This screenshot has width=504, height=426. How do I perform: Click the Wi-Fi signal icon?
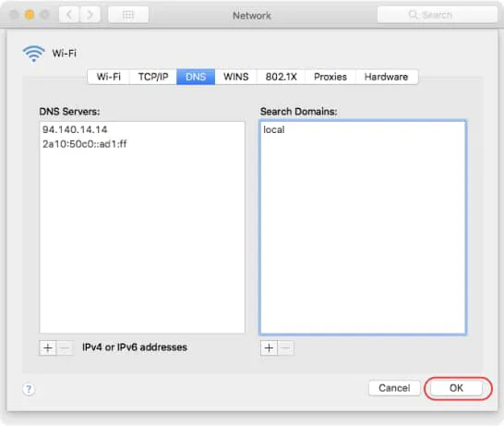[33, 53]
